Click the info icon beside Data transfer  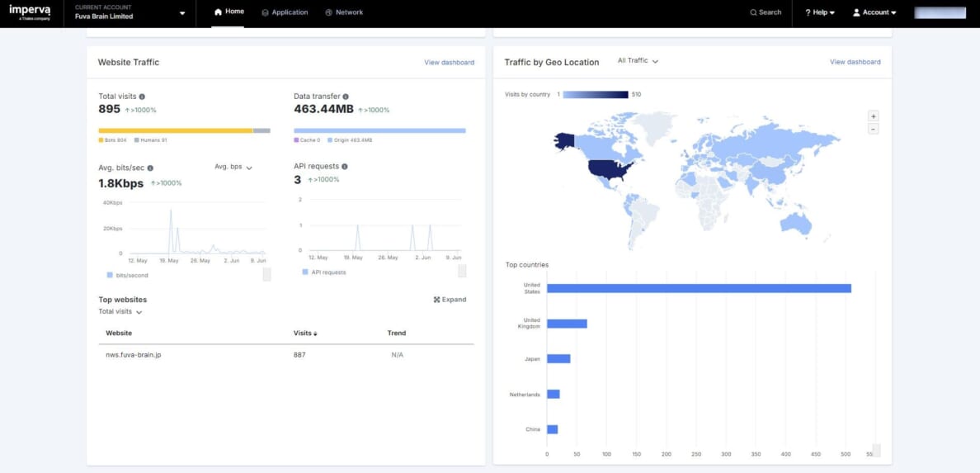tap(346, 97)
